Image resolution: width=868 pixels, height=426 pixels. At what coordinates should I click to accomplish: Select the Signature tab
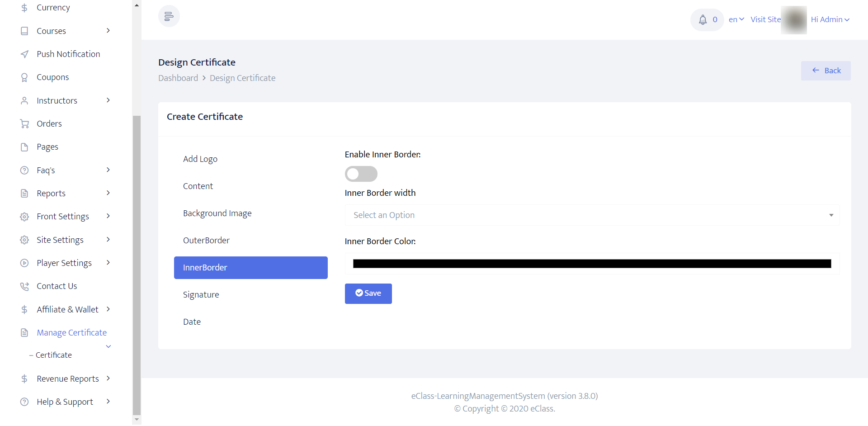201,295
